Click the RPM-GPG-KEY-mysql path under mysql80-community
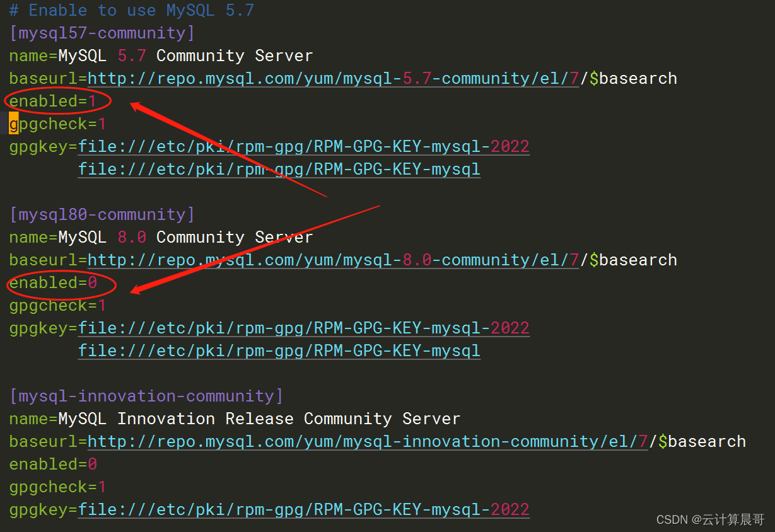 click(x=279, y=350)
